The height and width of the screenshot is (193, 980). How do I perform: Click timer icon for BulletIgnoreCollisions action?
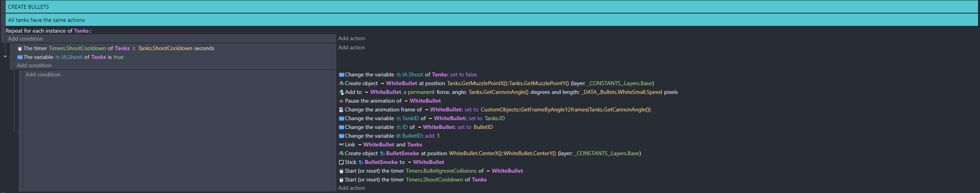point(341,171)
